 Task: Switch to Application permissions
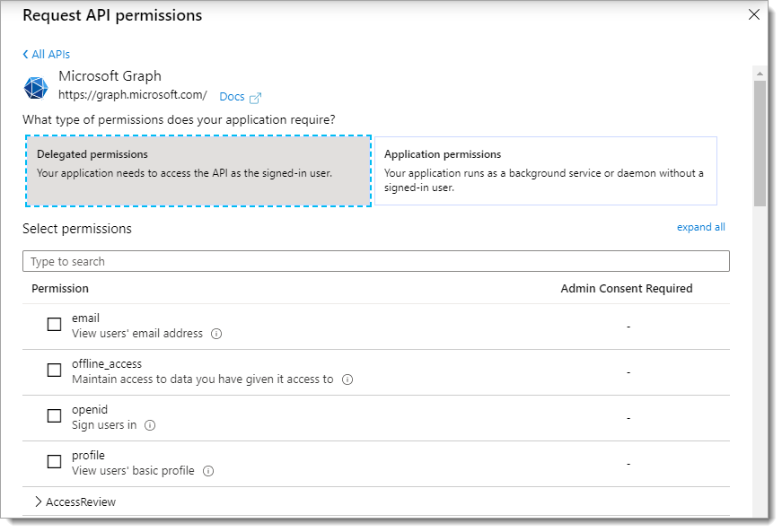tap(545, 170)
